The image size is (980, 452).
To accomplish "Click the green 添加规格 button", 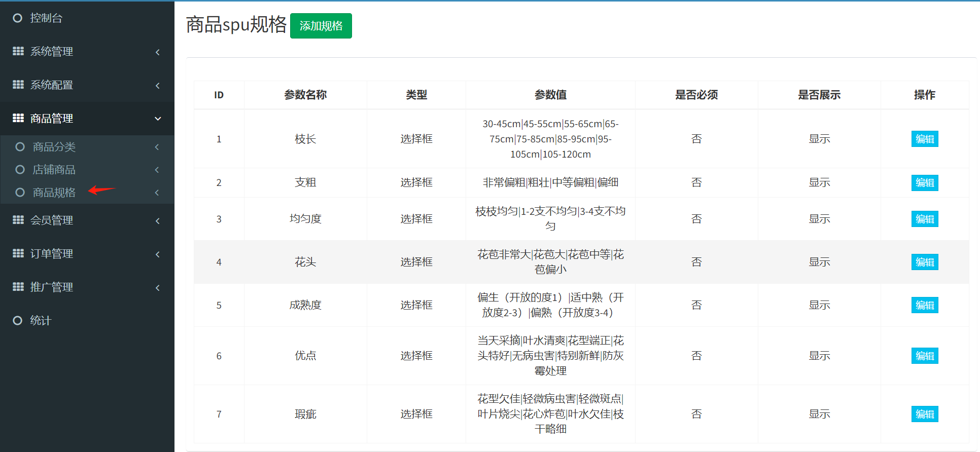I will pos(321,26).
